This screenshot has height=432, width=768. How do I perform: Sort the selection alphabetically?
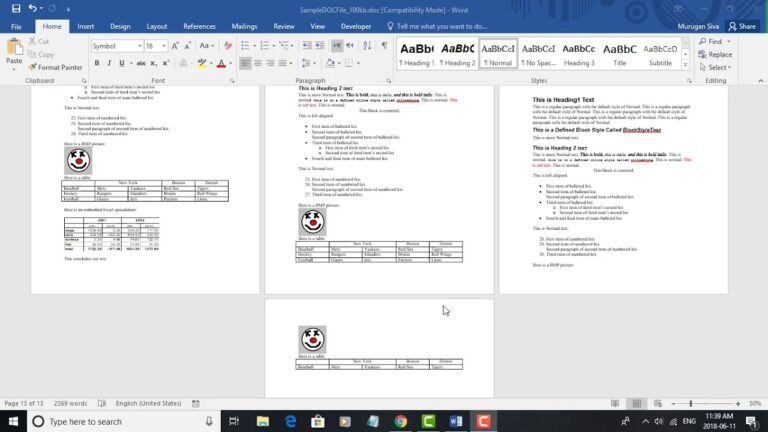(x=367, y=46)
